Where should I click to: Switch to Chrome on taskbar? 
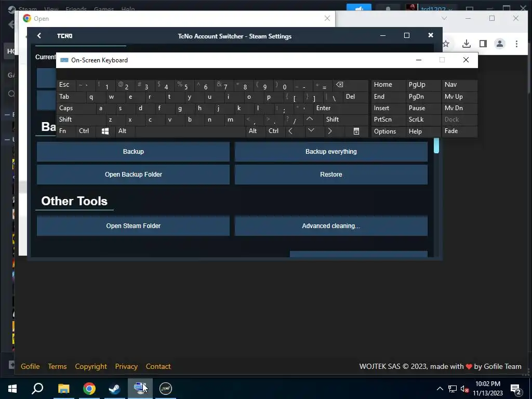[x=89, y=389]
